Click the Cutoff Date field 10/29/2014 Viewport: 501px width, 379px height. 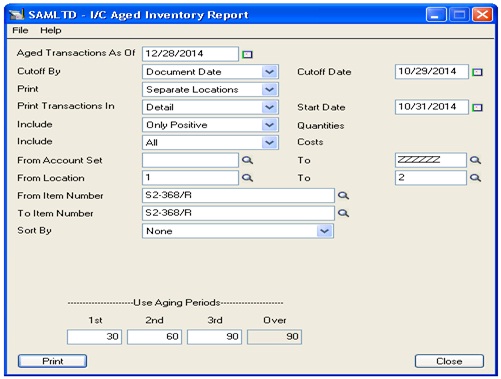432,72
